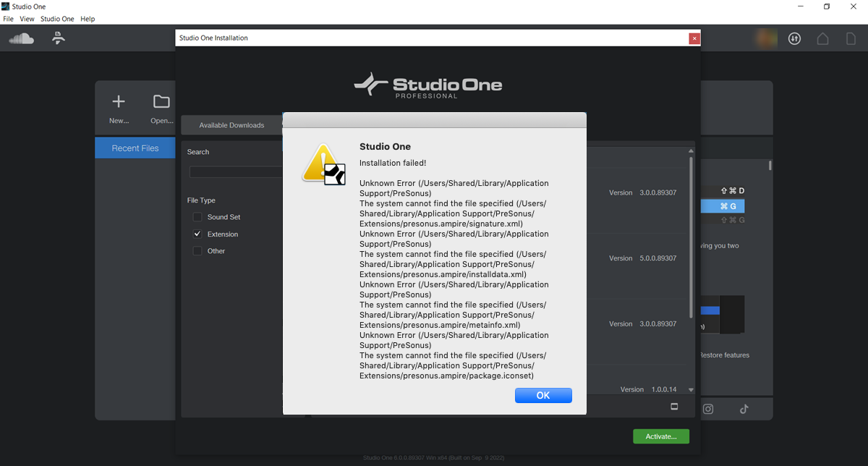This screenshot has height=466, width=868.
Task: Switch to Available Downloads tab
Action: click(231, 125)
